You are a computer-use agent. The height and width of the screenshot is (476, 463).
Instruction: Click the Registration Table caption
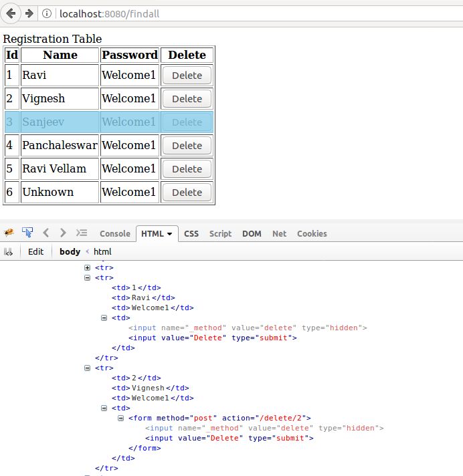tap(52, 39)
